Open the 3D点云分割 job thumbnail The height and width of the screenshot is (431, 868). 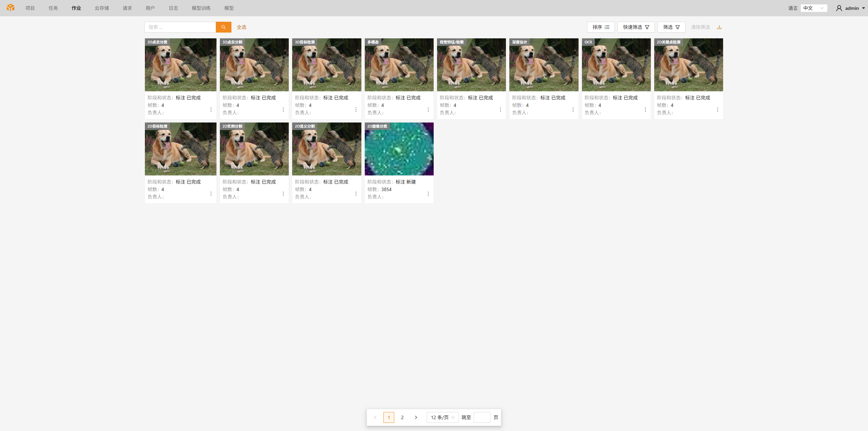pos(254,65)
